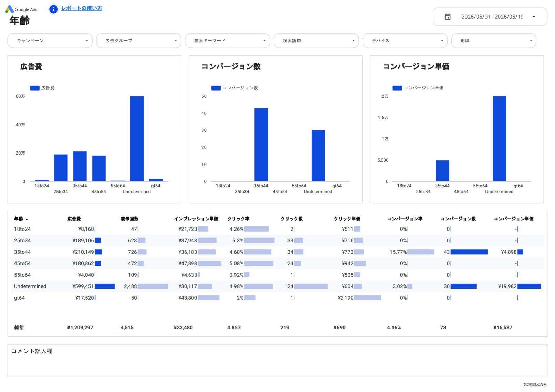Sort by コンバージョン率 column header

[405, 219]
